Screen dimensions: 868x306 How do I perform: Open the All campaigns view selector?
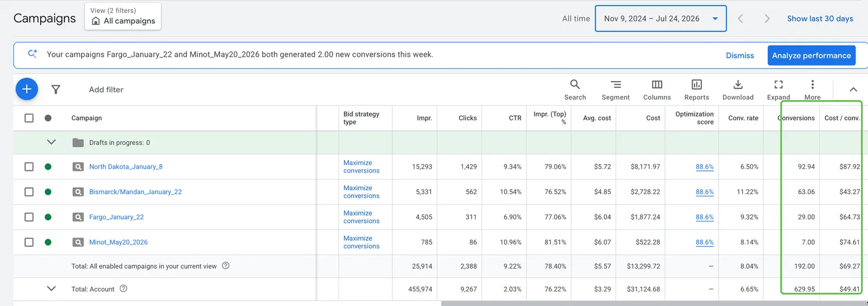point(123,16)
